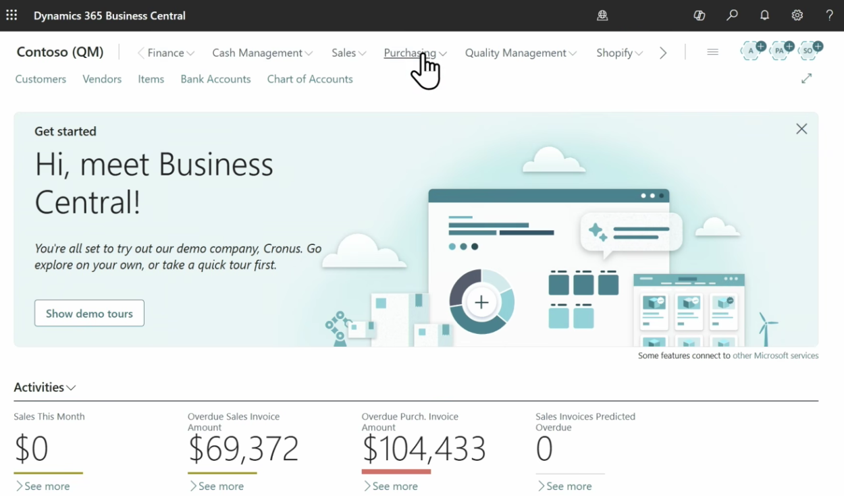Open the search magnifier icon

click(732, 16)
